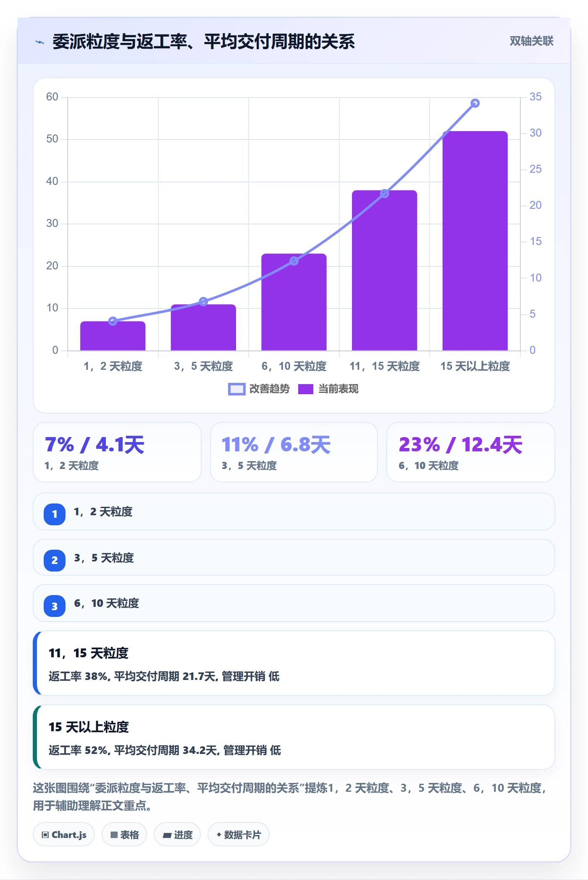588x880 pixels.
Task: Click the line point above 11，15 天粒度
Action: pyautogui.click(x=384, y=194)
